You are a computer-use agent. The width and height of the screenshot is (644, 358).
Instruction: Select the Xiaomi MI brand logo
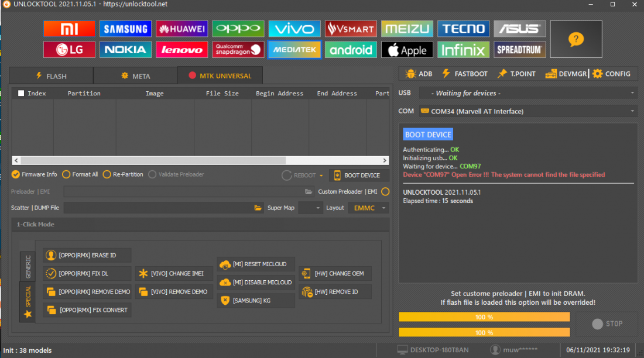[69, 29]
